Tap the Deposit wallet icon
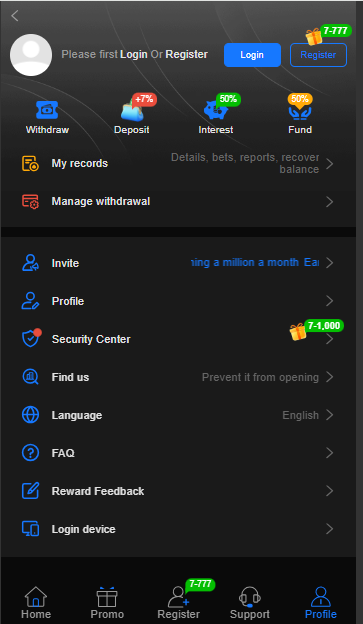This screenshot has width=363, height=624. (132, 110)
